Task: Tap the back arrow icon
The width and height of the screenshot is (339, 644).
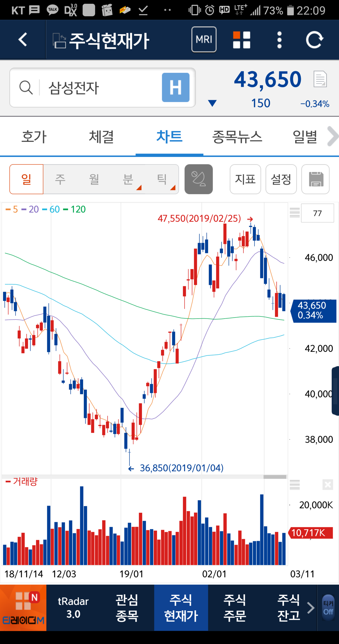Action: (23, 40)
